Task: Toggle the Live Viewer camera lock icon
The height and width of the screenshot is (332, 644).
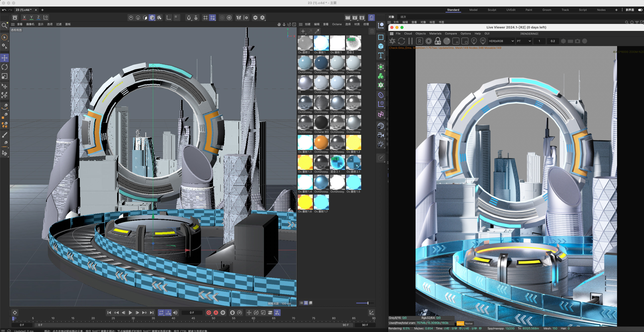Action: point(438,41)
